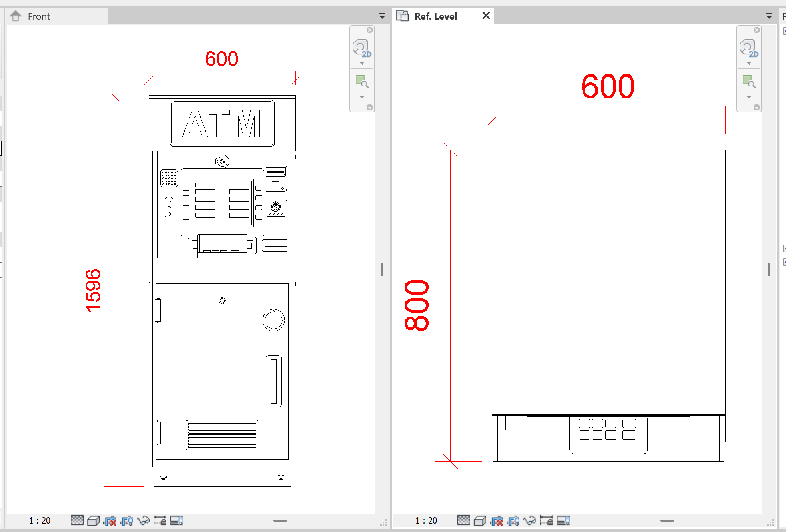The image size is (786, 532).
Task: Switch to the Front view tab
Action: pos(56,16)
